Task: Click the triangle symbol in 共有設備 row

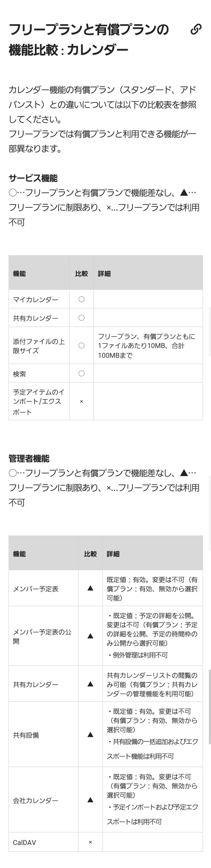Action: coord(90,734)
